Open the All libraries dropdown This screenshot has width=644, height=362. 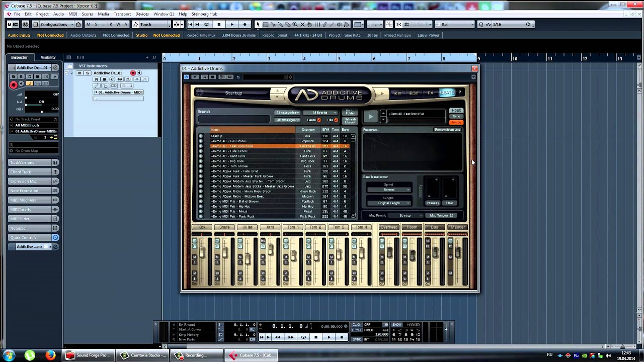pyautogui.click(x=320, y=113)
